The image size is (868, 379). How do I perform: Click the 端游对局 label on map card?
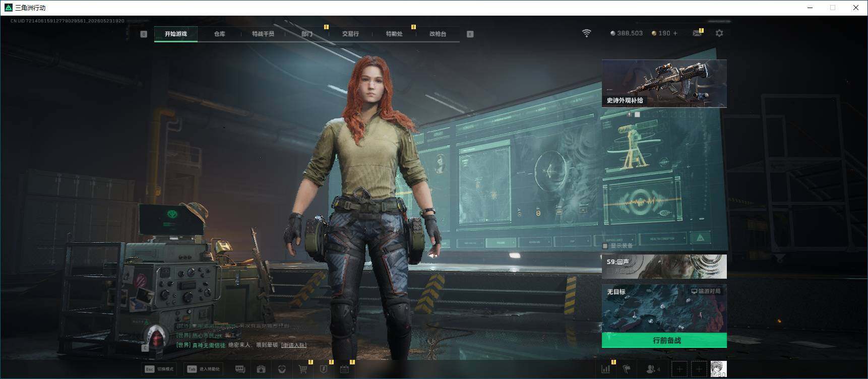click(706, 291)
